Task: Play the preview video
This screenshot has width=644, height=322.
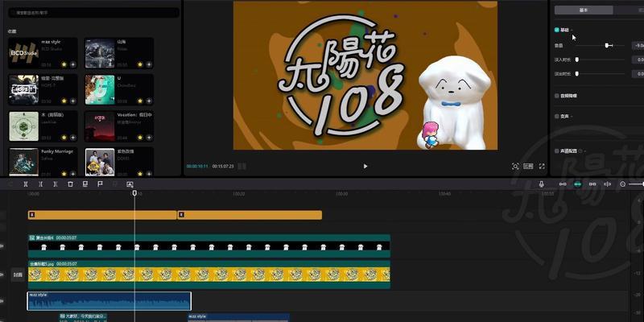Action: pyautogui.click(x=365, y=166)
